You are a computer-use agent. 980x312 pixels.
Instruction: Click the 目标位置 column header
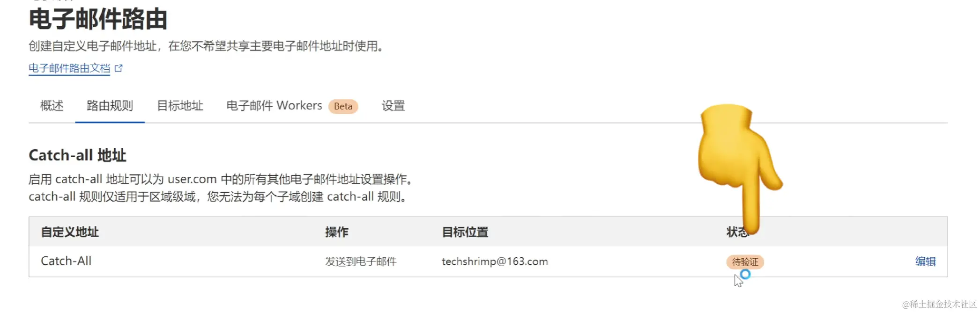465,232
